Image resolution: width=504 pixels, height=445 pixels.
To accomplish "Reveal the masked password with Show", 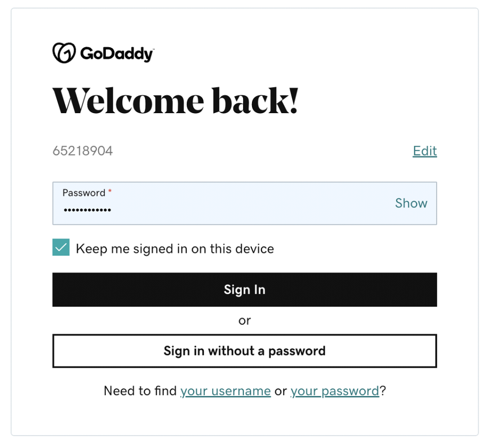I will [411, 203].
